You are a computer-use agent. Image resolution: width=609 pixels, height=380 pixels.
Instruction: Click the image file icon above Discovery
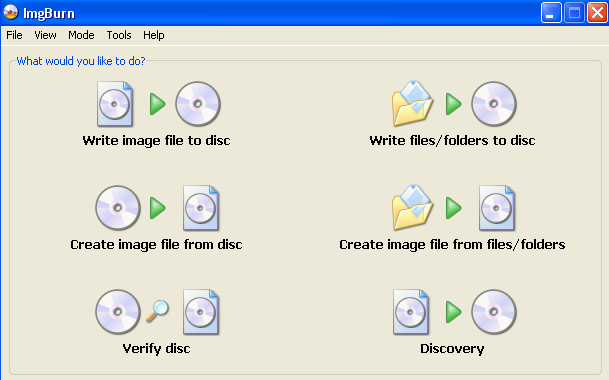coord(411,312)
